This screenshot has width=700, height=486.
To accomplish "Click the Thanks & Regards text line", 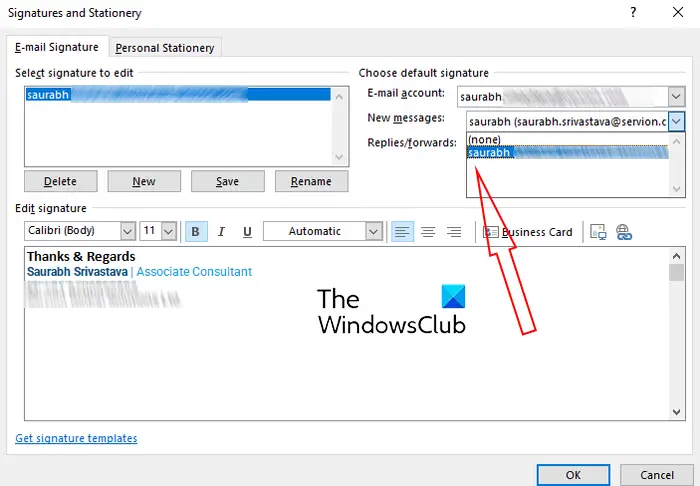I will click(x=81, y=257).
